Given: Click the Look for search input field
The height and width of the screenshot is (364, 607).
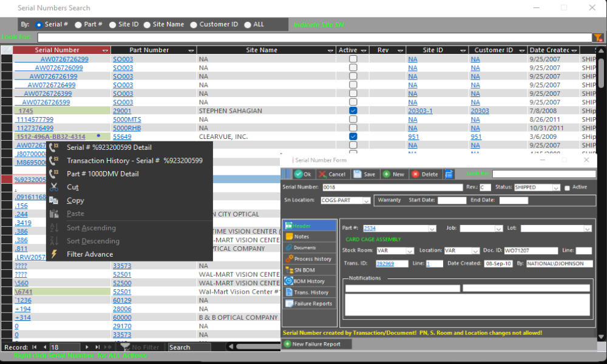Looking at the screenshot, I should pyautogui.click(x=313, y=38).
